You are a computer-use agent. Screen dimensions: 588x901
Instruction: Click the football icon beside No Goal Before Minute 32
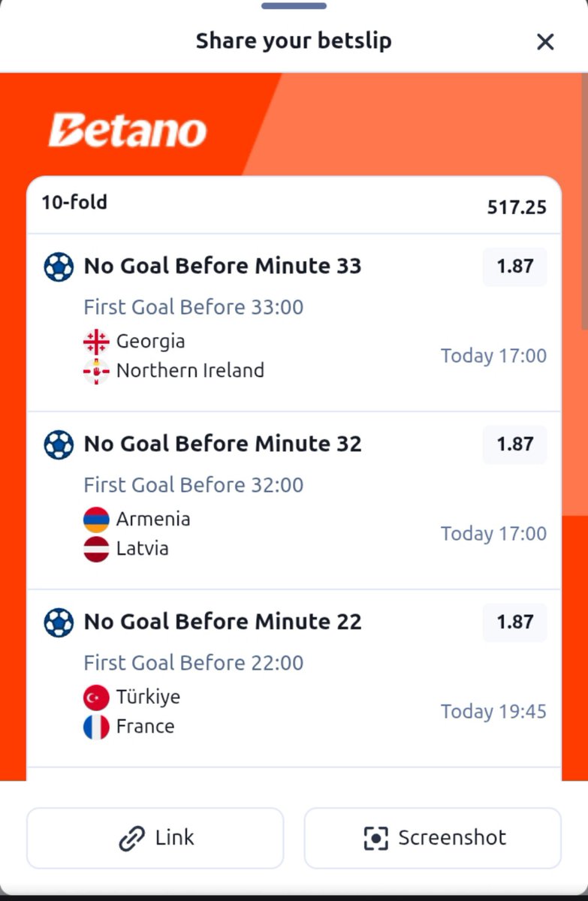pos(59,444)
